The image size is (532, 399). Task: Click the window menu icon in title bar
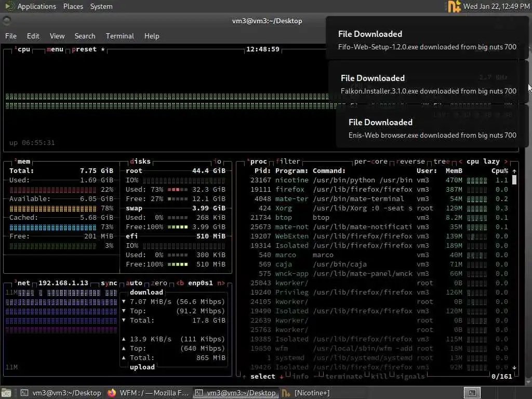pos(6,21)
